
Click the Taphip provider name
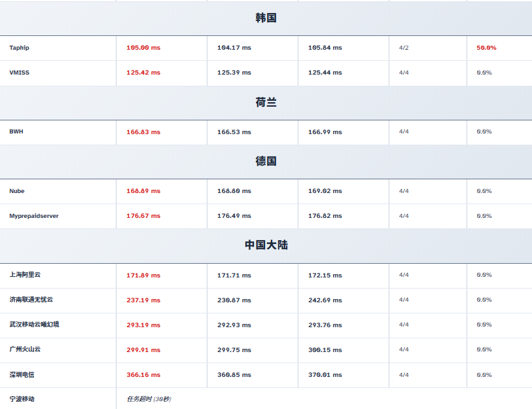[x=19, y=48]
